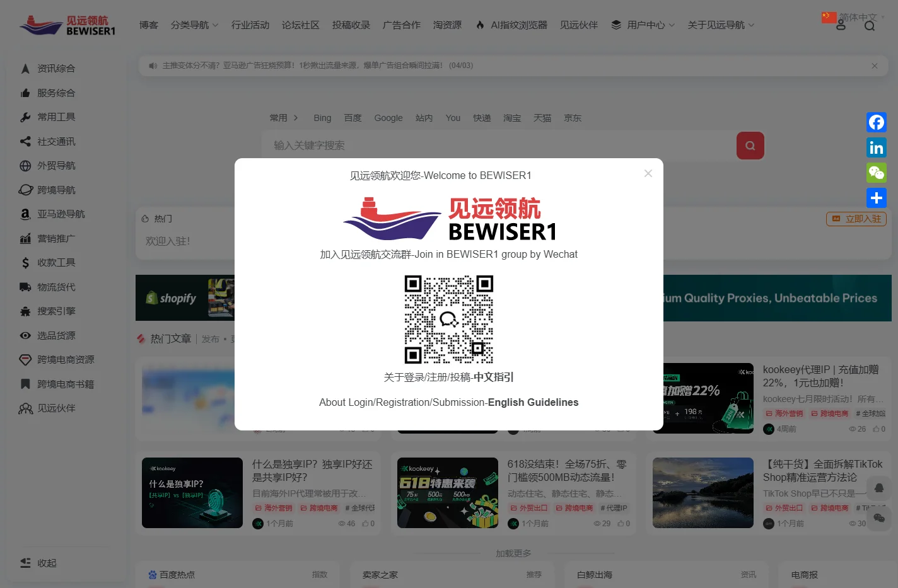Open the 中文指引 login guide link
Screen dimensions: 898x588
[494, 377]
